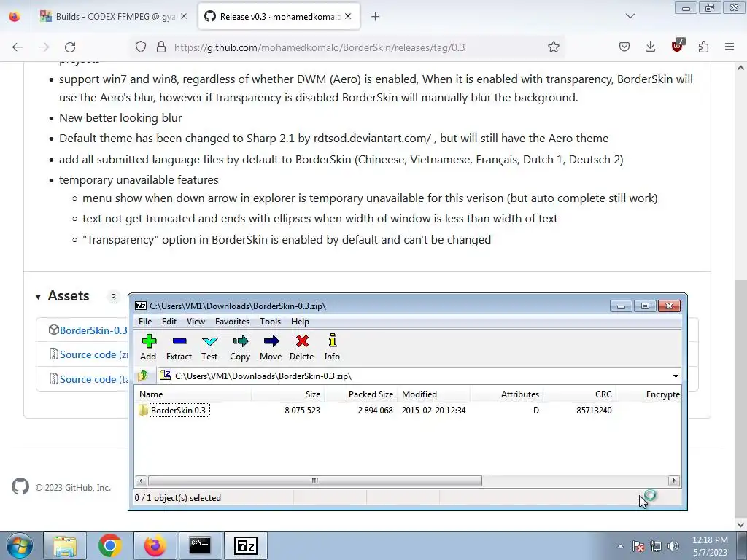Reload the current GitHub page

(x=70, y=47)
